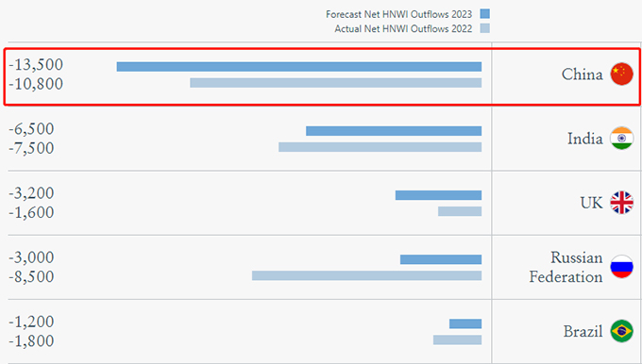Click the China flag icon
The height and width of the screenshot is (364, 642).
click(621, 74)
